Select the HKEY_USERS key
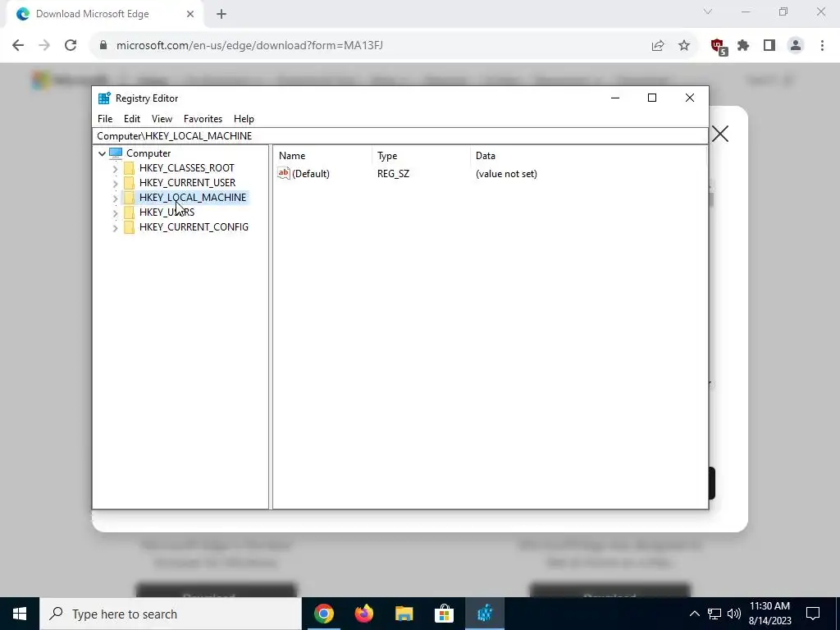840x630 pixels. (x=167, y=212)
